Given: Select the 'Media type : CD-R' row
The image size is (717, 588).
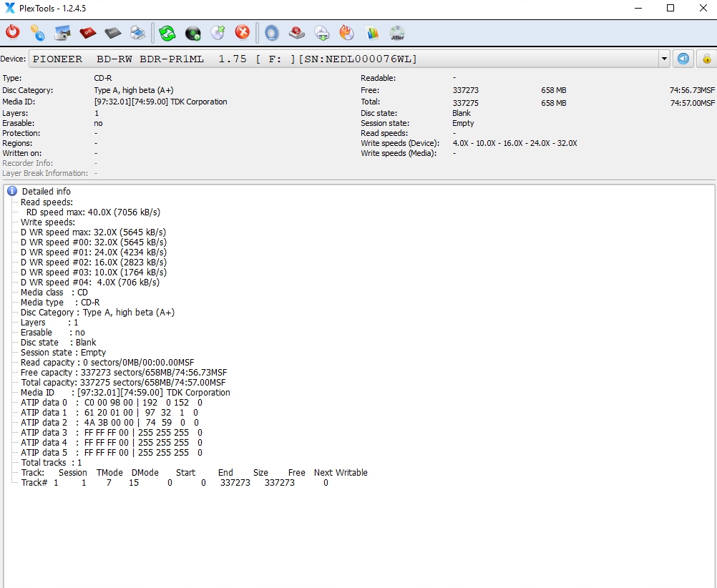Looking at the screenshot, I should [x=60, y=303].
